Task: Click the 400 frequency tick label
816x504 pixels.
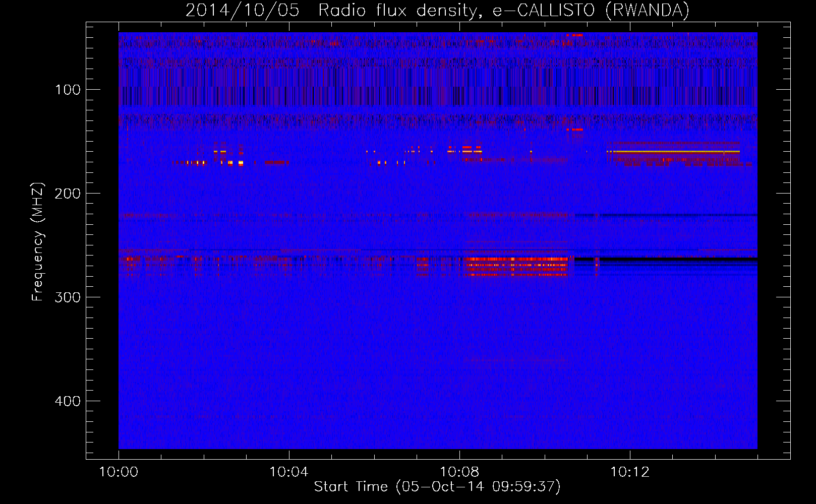Action: click(x=68, y=401)
